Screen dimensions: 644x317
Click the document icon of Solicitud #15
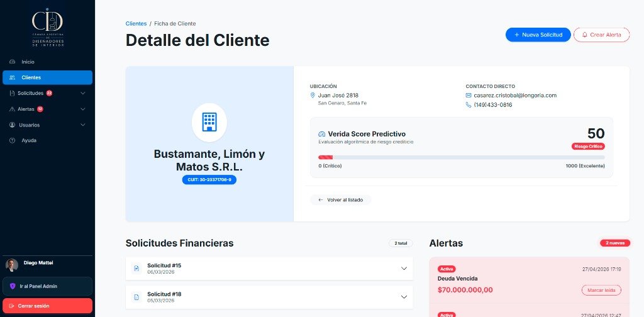pos(136,269)
